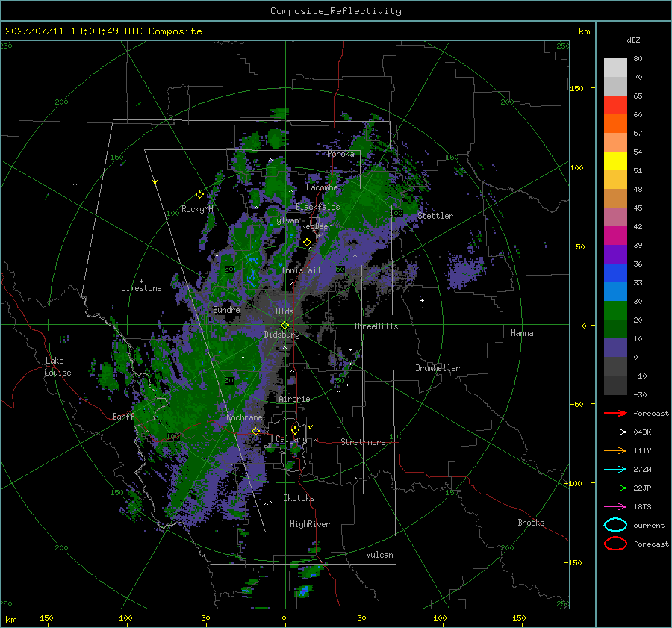This screenshot has width=672, height=628.
Task: Click the ThreeHills label
Action: point(376,326)
